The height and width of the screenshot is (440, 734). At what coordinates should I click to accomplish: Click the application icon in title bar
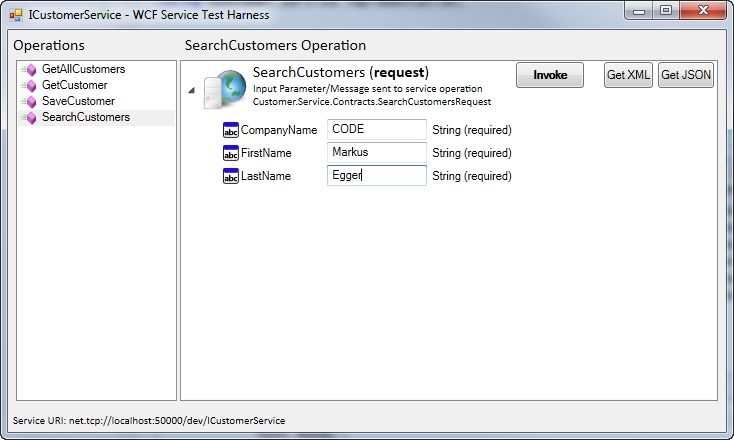(15, 16)
